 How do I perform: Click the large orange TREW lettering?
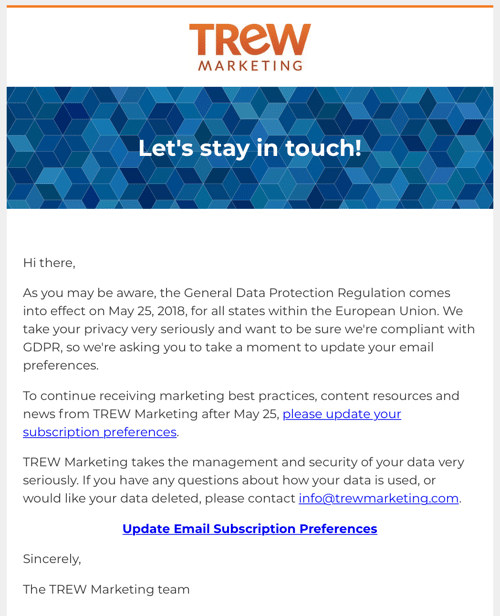pyautogui.click(x=250, y=39)
